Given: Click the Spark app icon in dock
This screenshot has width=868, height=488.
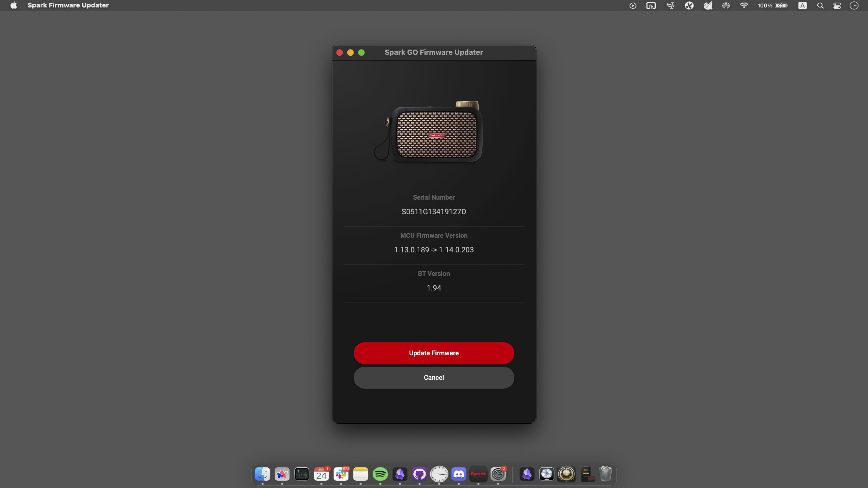Looking at the screenshot, I should [x=478, y=474].
